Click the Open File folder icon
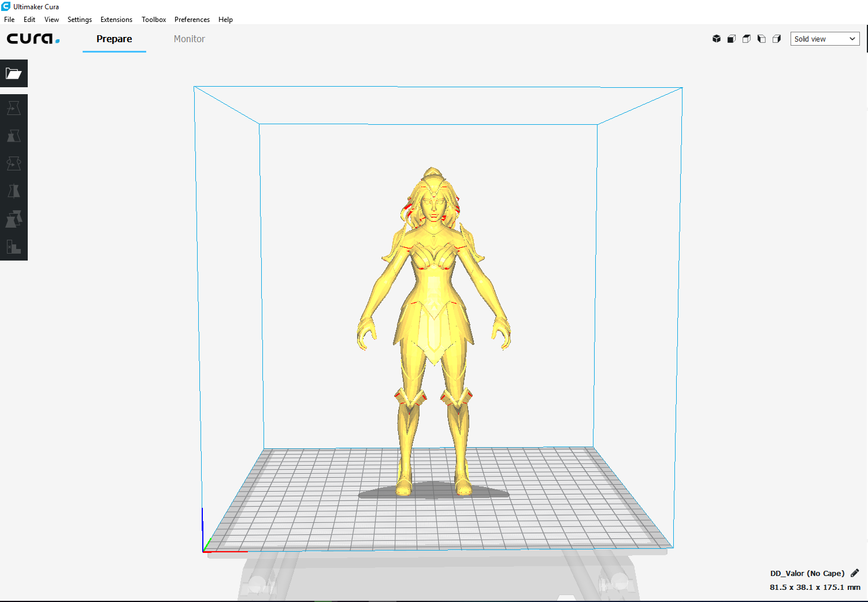The width and height of the screenshot is (868, 602). 13,73
